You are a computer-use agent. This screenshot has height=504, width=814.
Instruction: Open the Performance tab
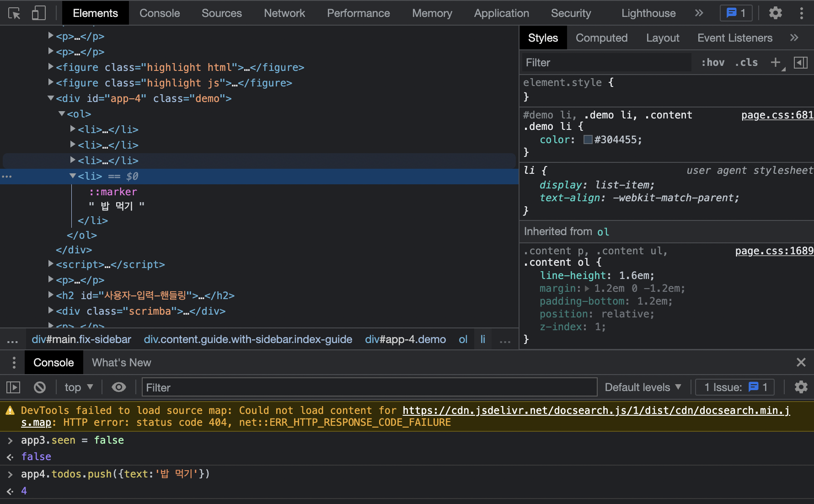coord(359,13)
